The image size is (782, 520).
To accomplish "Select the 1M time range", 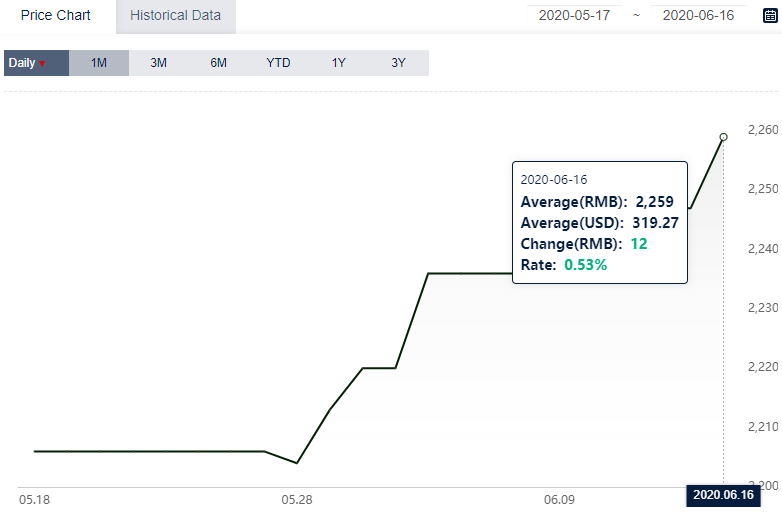I will (99, 63).
